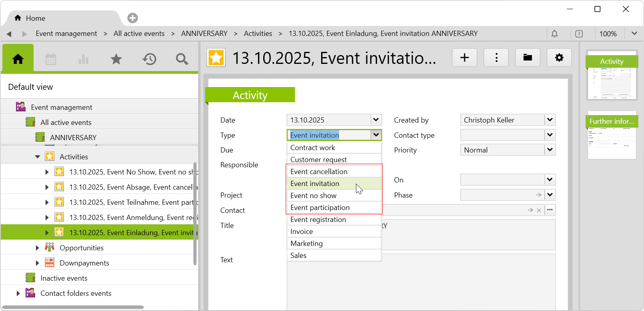This screenshot has height=311, width=644.
Task: Click the plus button to add new item
Action: click(464, 58)
